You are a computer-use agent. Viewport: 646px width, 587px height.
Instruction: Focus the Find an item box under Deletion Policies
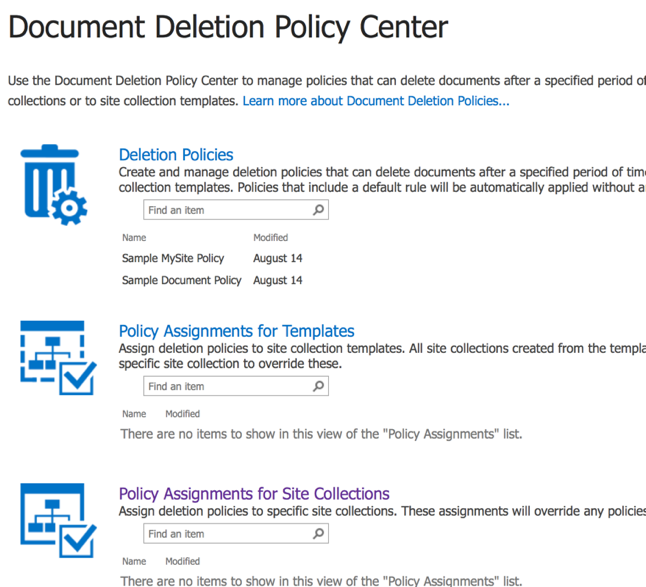[x=225, y=210]
